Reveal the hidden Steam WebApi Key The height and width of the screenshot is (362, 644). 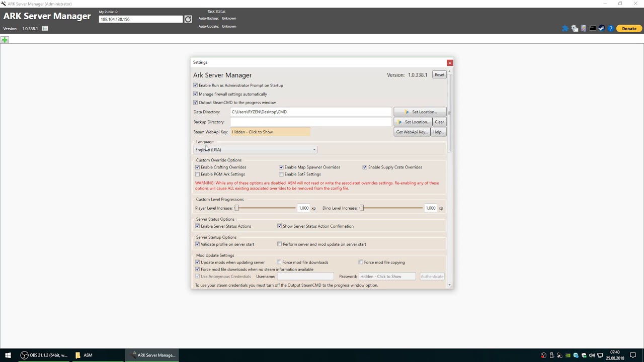[270, 132]
